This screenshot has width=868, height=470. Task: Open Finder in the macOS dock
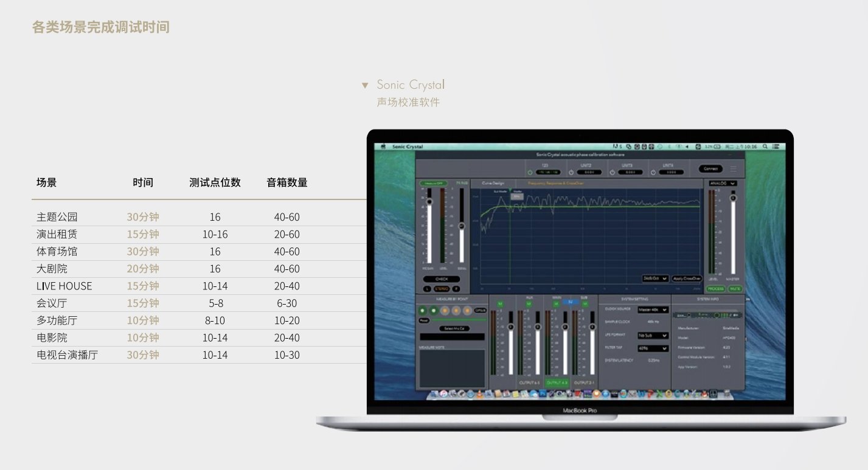pyautogui.click(x=434, y=394)
